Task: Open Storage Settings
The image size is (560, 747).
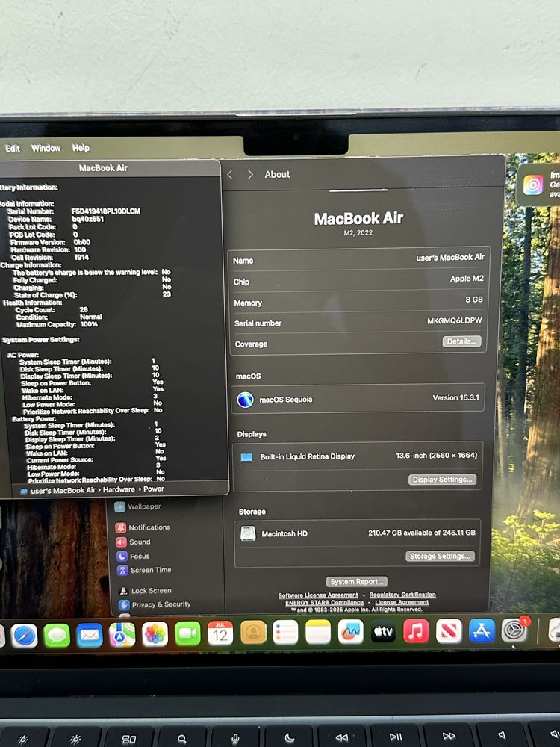Action: [440, 556]
